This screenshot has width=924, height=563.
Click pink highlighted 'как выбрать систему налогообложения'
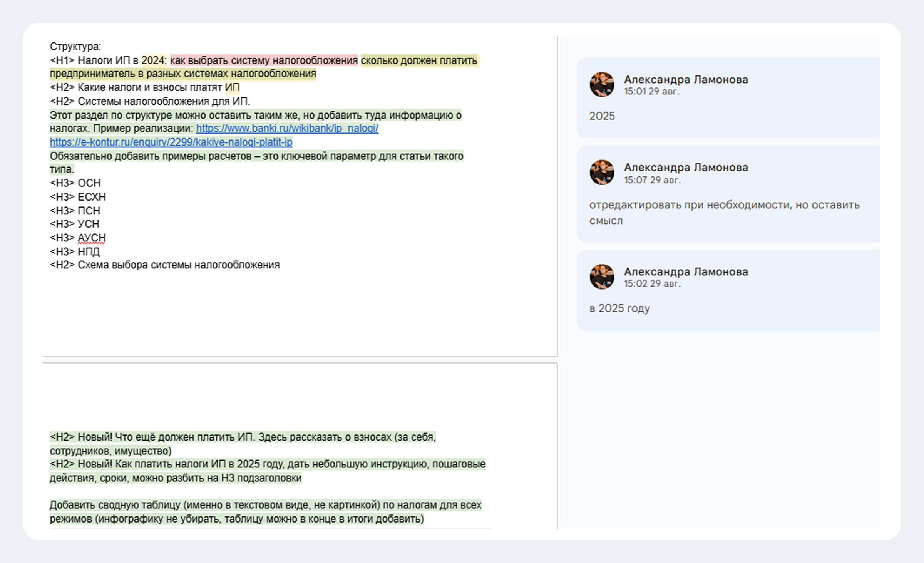pos(264,60)
